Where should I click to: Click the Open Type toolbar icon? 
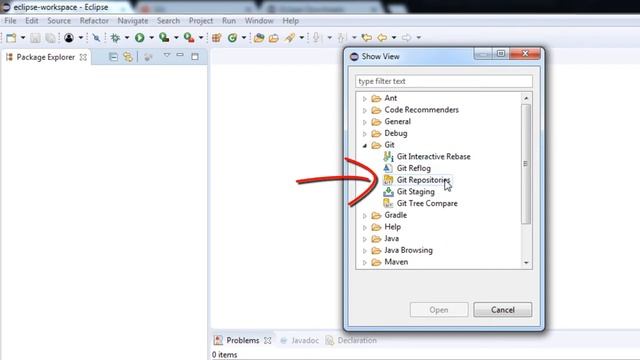[258, 38]
